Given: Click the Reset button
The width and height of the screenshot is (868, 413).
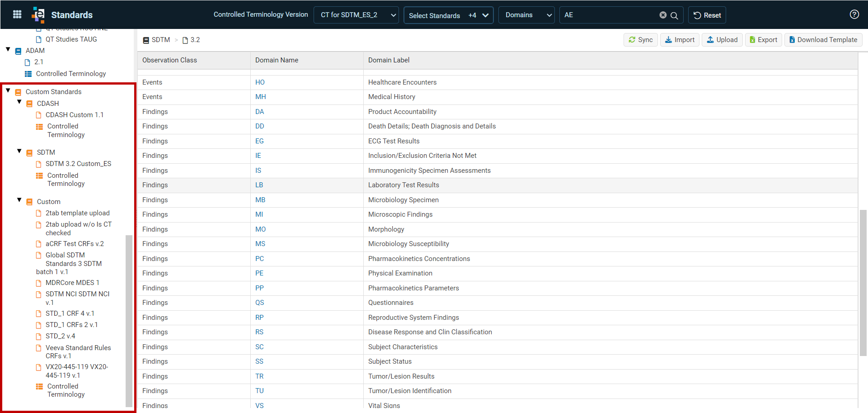Looking at the screenshot, I should click(x=707, y=15).
